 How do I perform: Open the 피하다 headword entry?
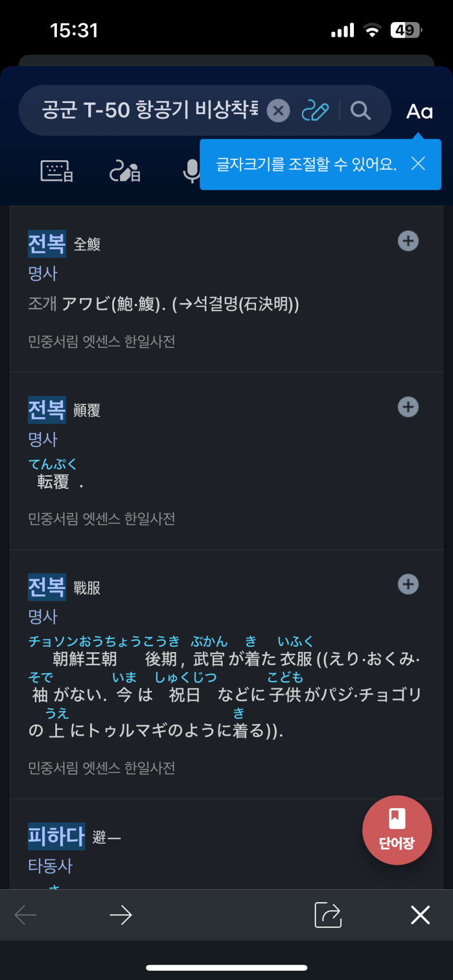[x=56, y=836]
